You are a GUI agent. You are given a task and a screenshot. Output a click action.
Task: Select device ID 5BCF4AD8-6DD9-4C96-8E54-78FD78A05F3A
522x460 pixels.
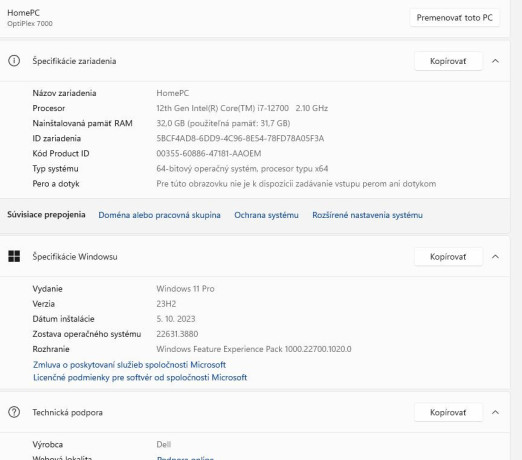click(240, 138)
